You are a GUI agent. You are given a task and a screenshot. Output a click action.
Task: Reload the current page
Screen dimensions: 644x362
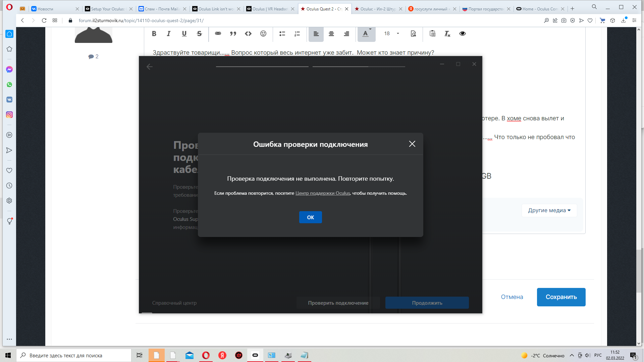click(44, 20)
